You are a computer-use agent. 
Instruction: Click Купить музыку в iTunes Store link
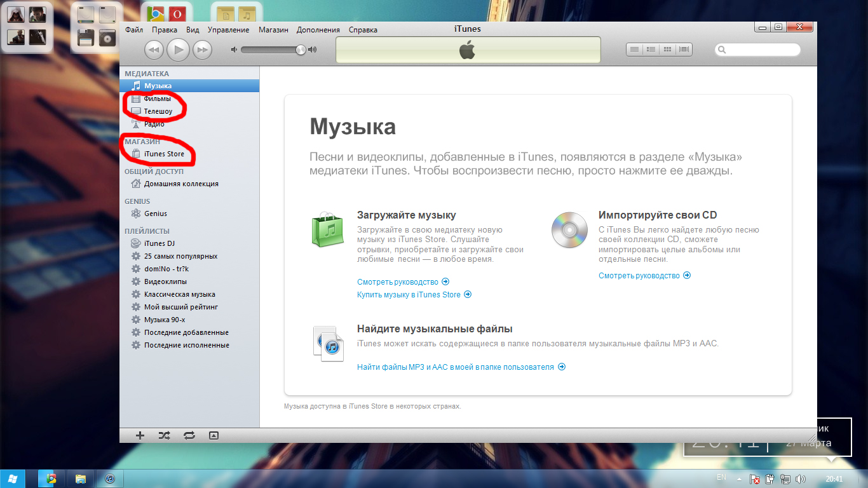pyautogui.click(x=414, y=295)
